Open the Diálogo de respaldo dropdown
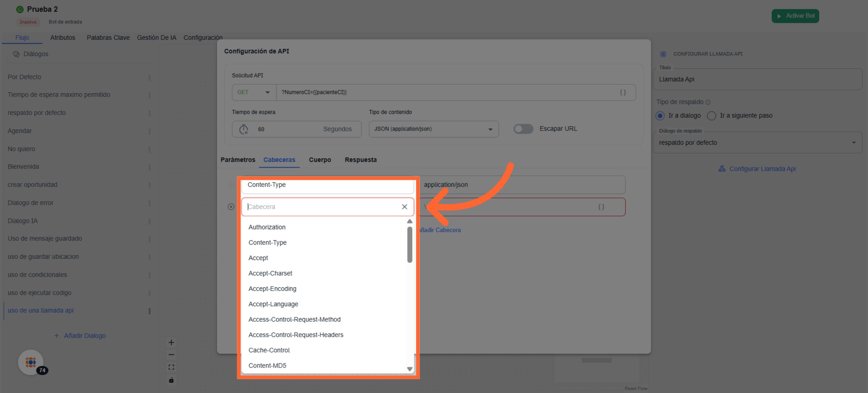This screenshot has height=393, width=868. 757,143
